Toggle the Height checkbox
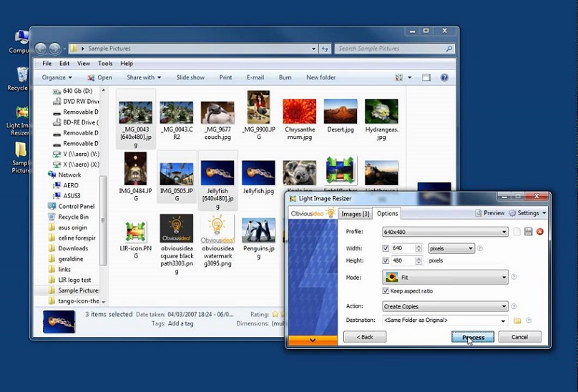 point(386,260)
